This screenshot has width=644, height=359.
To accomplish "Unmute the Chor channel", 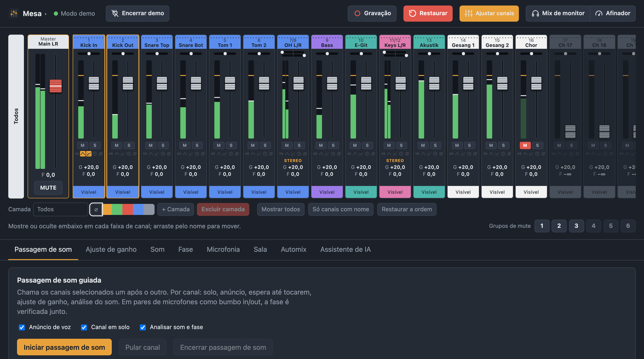I will [x=525, y=145].
